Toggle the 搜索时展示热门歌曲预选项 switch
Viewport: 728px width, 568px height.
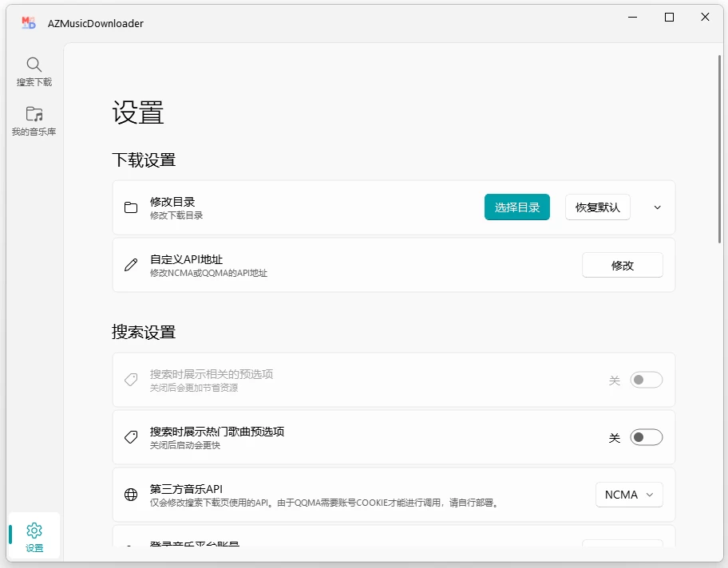click(x=646, y=437)
